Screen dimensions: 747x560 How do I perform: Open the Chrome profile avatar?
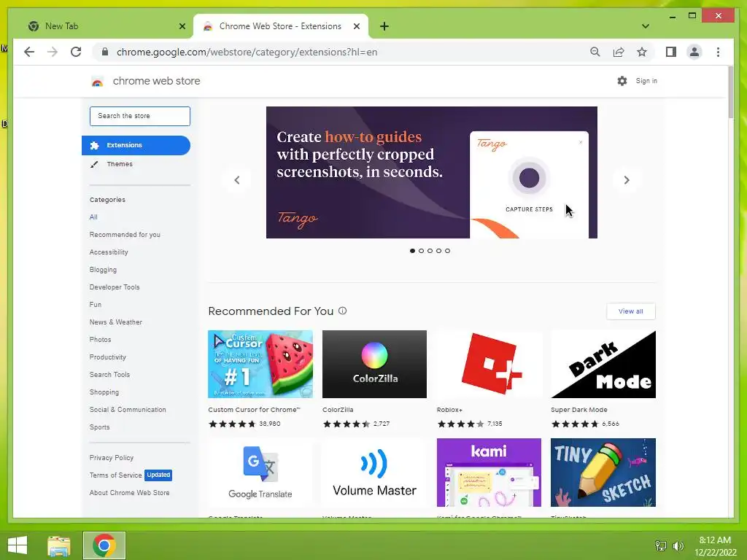tap(694, 52)
